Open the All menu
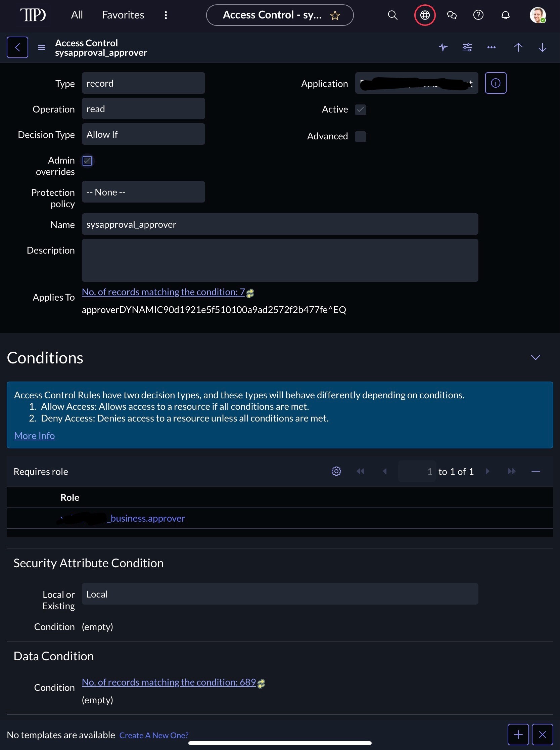The height and width of the screenshot is (750, 560). click(x=77, y=15)
